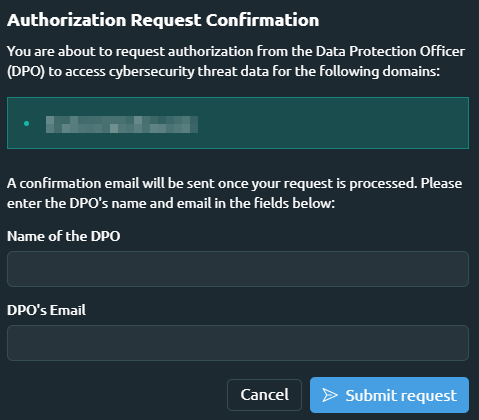Click the arrow icon on the blue button

[330, 395]
